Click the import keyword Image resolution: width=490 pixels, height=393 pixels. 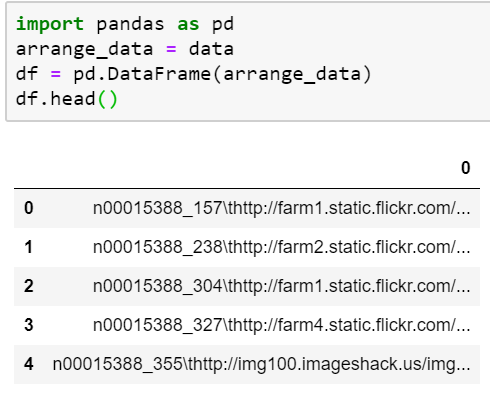tap(50, 24)
